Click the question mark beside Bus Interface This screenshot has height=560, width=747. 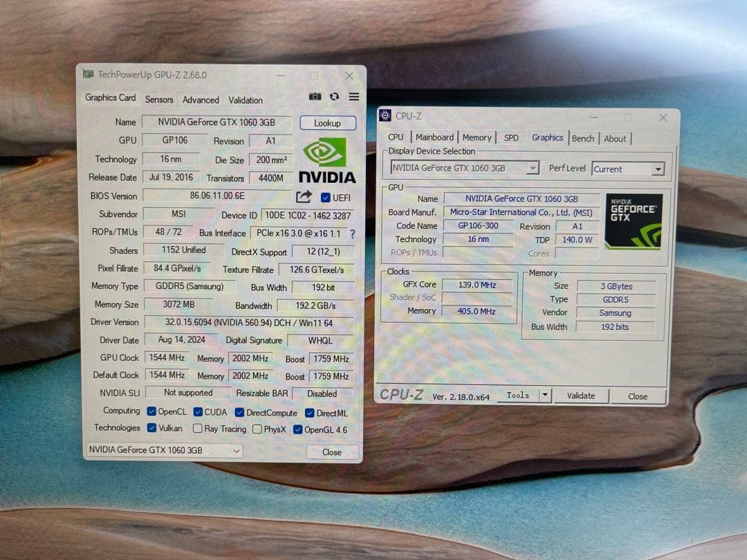click(x=353, y=234)
